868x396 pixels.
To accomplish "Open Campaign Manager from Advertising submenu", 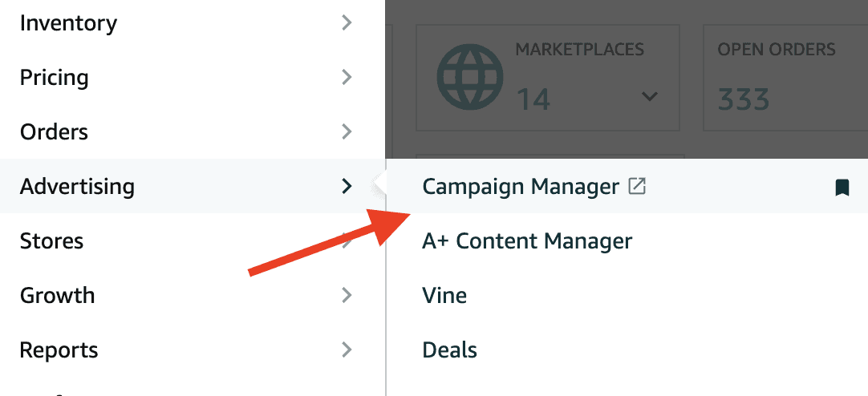I will (x=521, y=187).
